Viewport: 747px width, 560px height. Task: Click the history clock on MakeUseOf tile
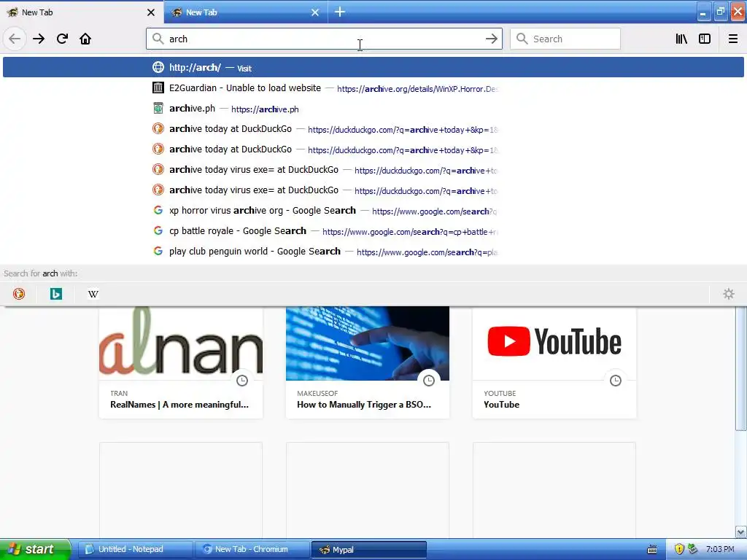click(x=429, y=380)
